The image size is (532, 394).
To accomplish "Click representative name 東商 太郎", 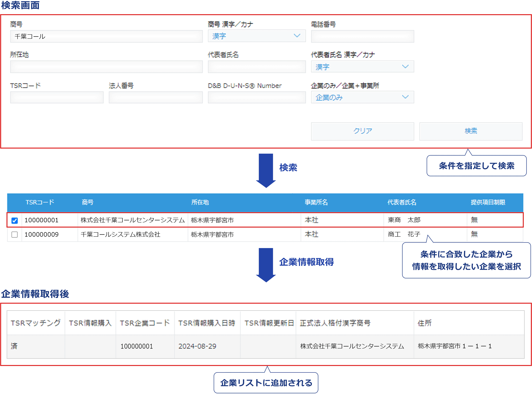I will (404, 220).
